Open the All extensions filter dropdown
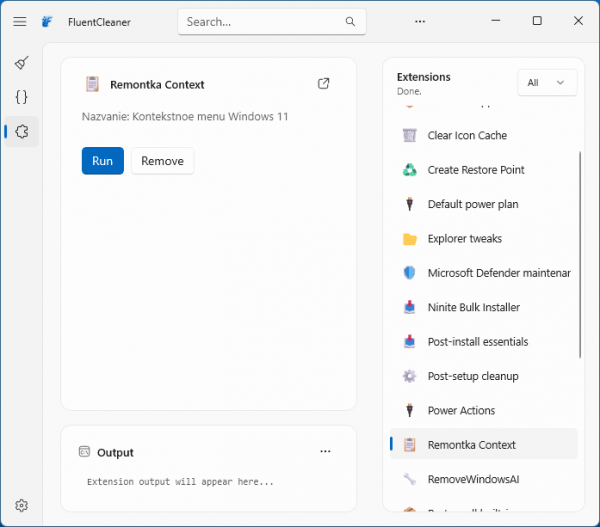Image resolution: width=600 pixels, height=527 pixels. pyautogui.click(x=546, y=83)
